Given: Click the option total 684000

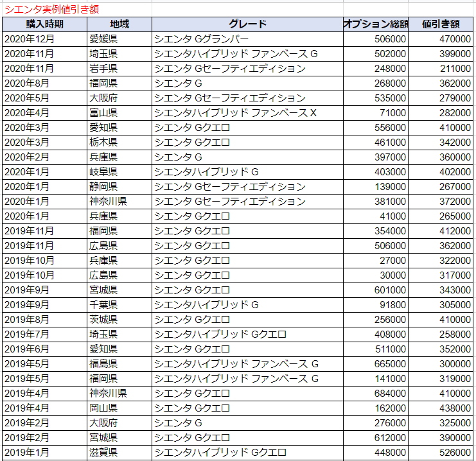Looking at the screenshot, I should (x=376, y=394).
